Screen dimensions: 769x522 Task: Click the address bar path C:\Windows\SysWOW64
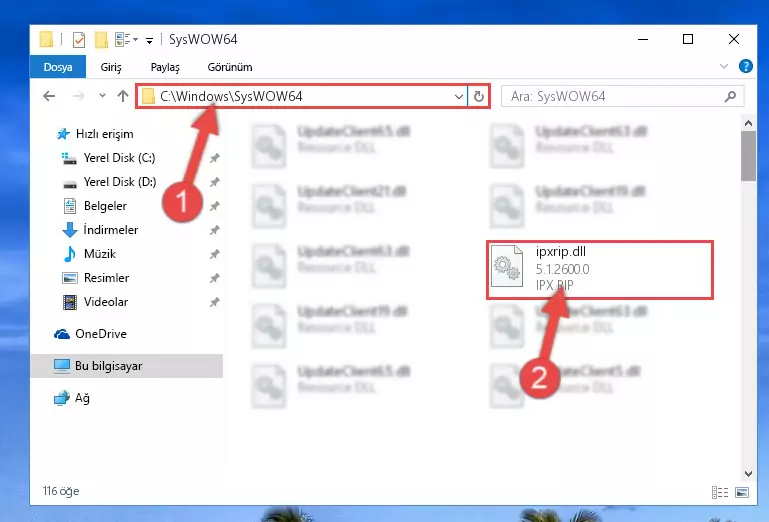click(231, 96)
